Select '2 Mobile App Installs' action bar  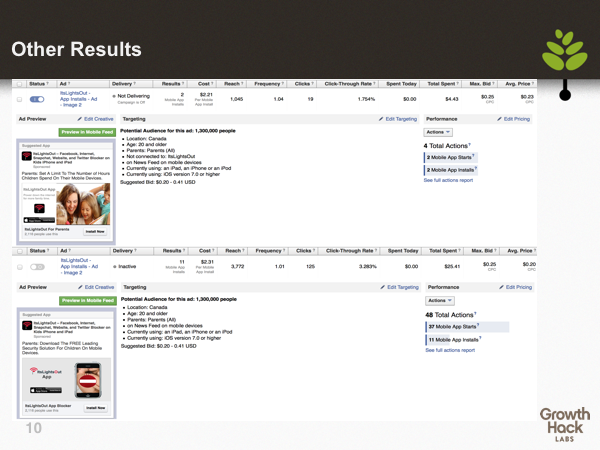click(450, 170)
